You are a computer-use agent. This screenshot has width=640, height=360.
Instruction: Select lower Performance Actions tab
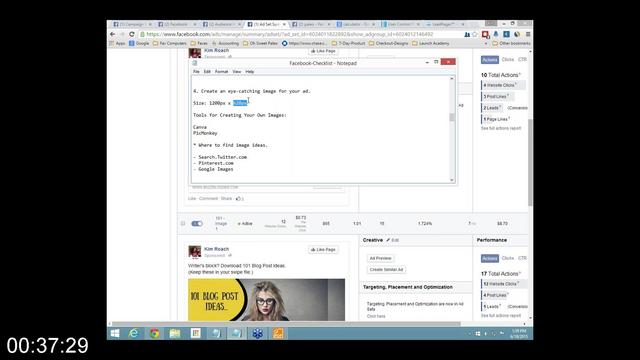(490, 258)
